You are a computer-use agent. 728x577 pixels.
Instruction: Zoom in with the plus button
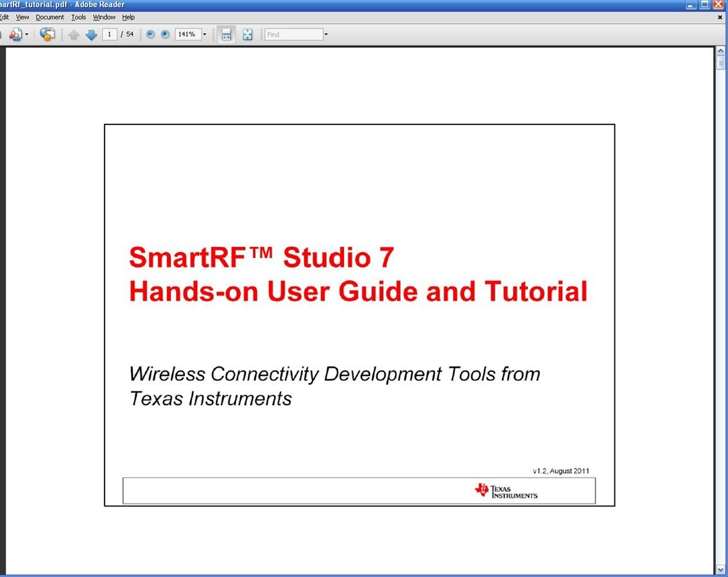coord(165,35)
